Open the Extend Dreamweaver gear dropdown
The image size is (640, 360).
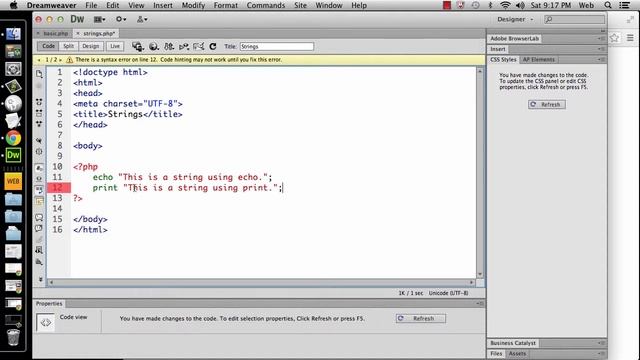click(x=121, y=19)
